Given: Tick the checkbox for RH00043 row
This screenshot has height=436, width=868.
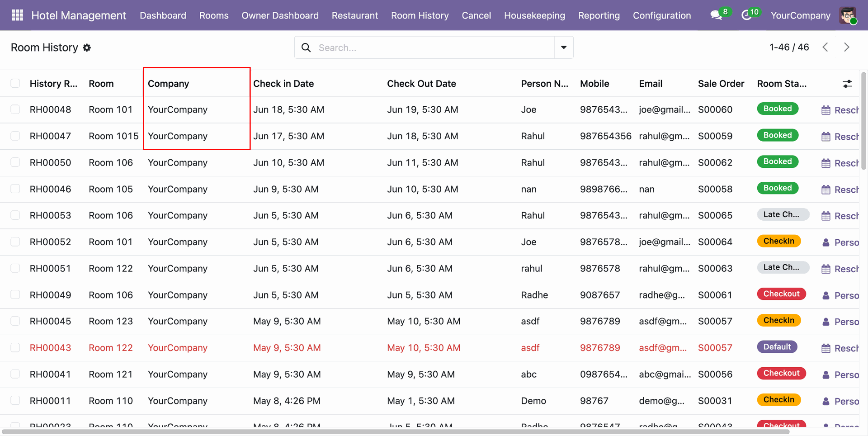Looking at the screenshot, I should [x=15, y=347].
